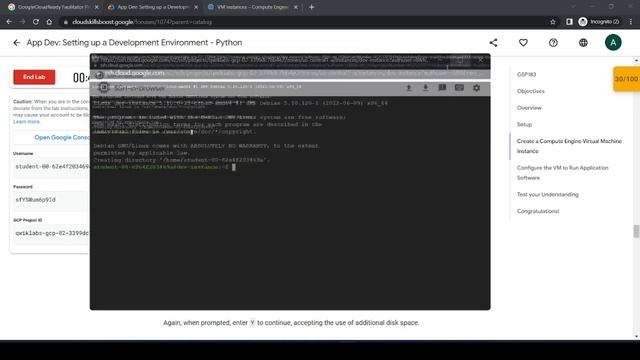
Task: Close the GoogleCloudReady Facilitator browser tab
Action: [x=96, y=7]
